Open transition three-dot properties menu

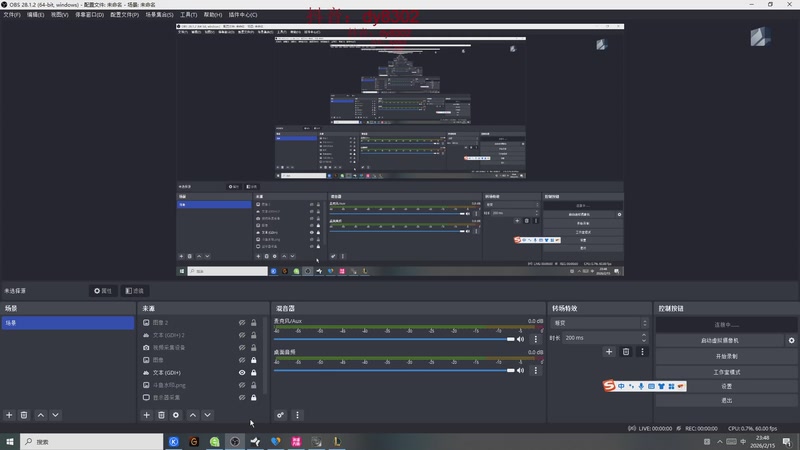[642, 352]
